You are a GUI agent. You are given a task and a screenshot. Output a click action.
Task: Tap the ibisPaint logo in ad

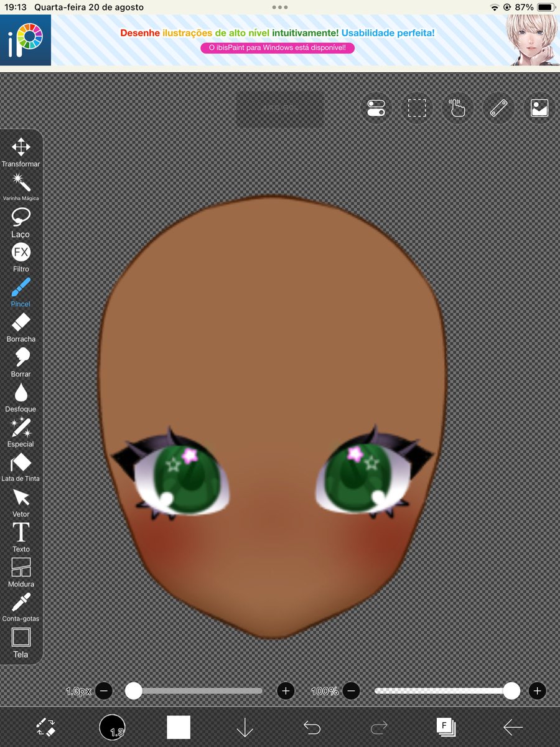click(x=26, y=40)
